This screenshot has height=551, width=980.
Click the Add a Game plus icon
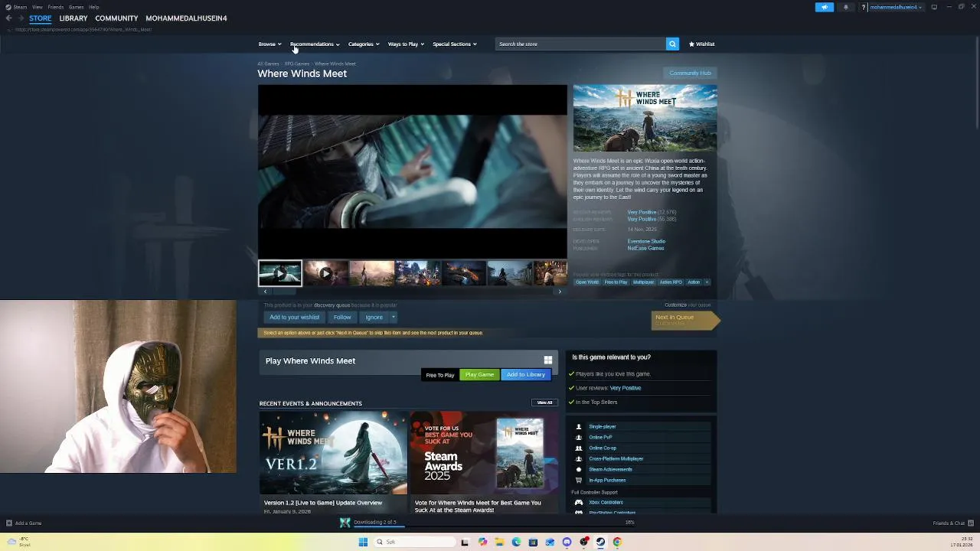coord(9,523)
